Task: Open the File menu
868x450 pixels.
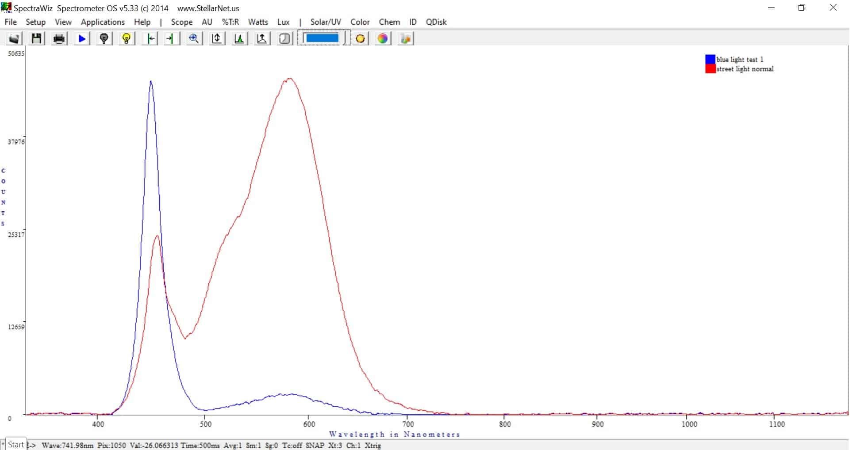Action: point(11,22)
